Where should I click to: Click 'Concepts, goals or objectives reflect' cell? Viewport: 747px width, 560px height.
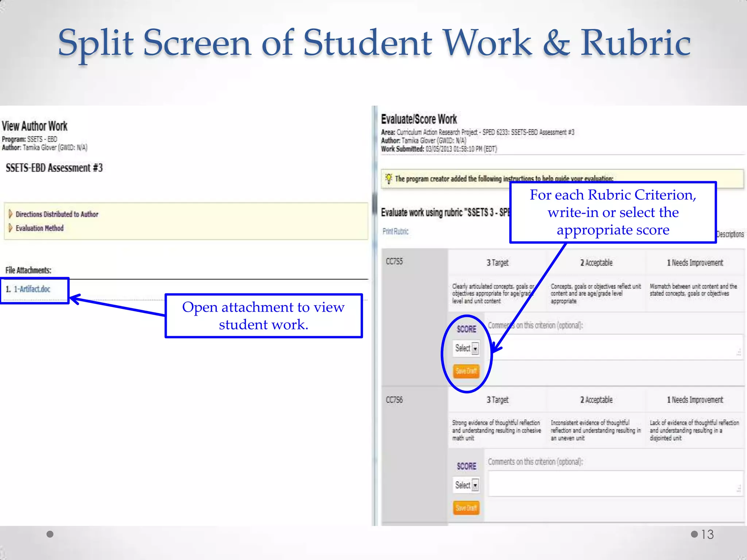click(596, 293)
